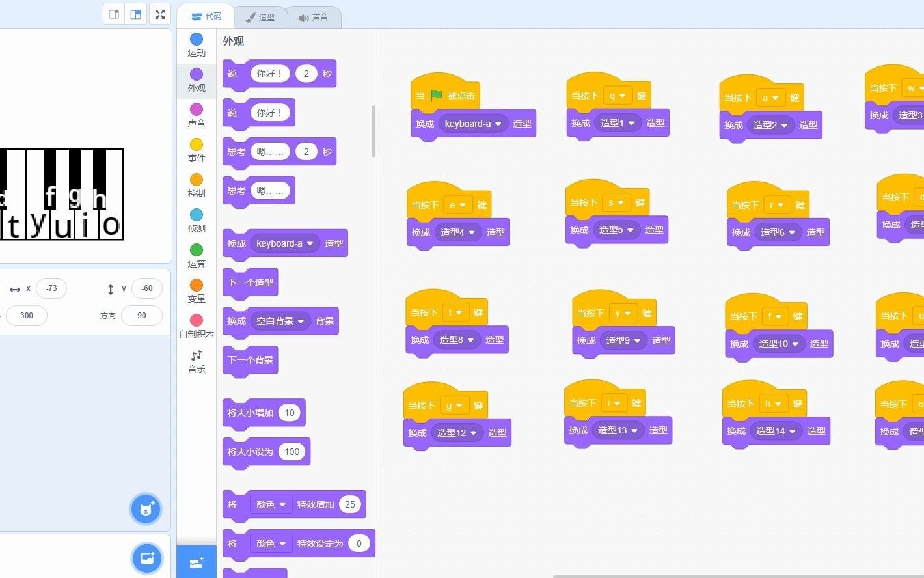Click the size field showing 300

tap(27, 316)
